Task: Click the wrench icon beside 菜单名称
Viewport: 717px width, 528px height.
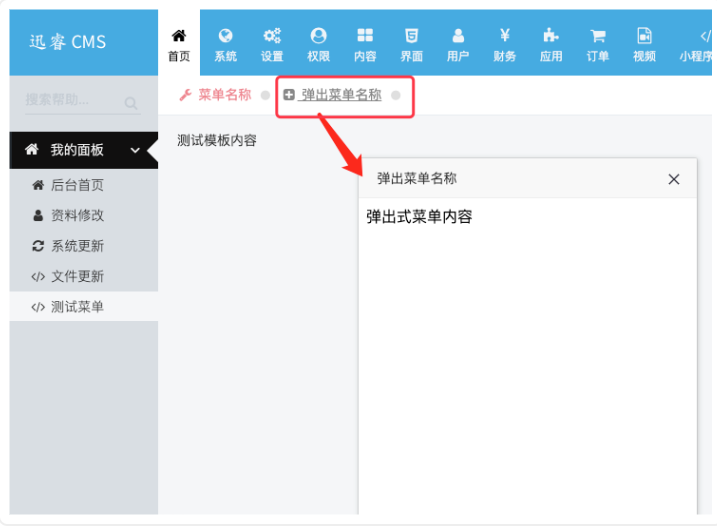Action: pos(185,95)
